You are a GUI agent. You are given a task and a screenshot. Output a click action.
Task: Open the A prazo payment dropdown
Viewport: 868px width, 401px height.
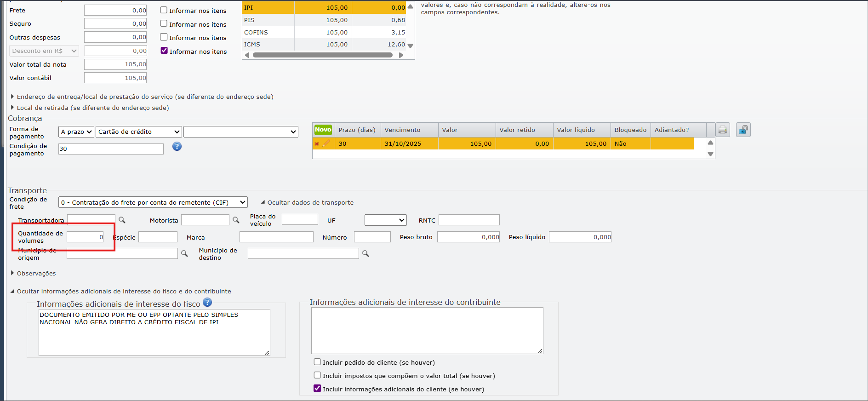(76, 132)
